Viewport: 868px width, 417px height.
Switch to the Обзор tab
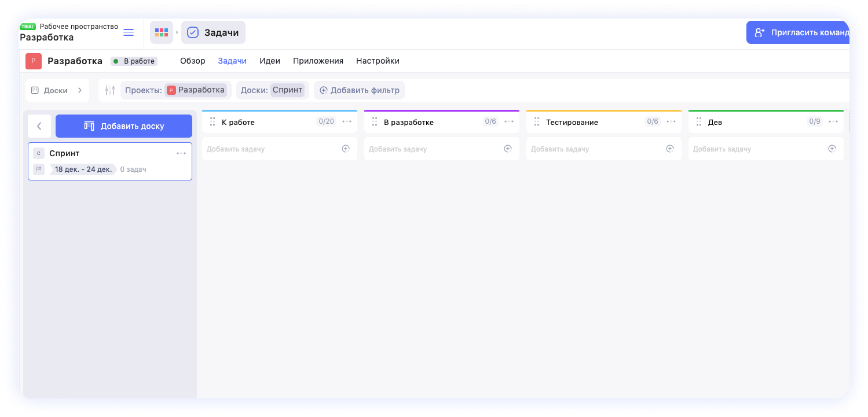point(192,61)
